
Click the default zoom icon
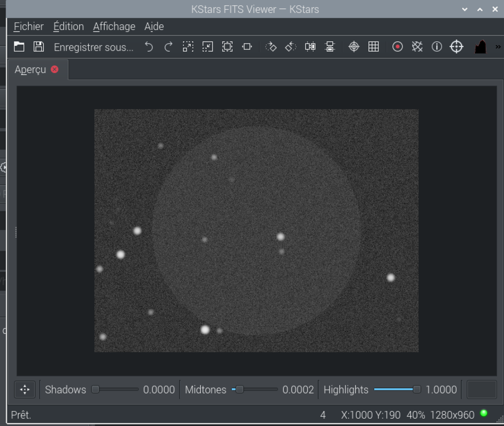(x=227, y=47)
